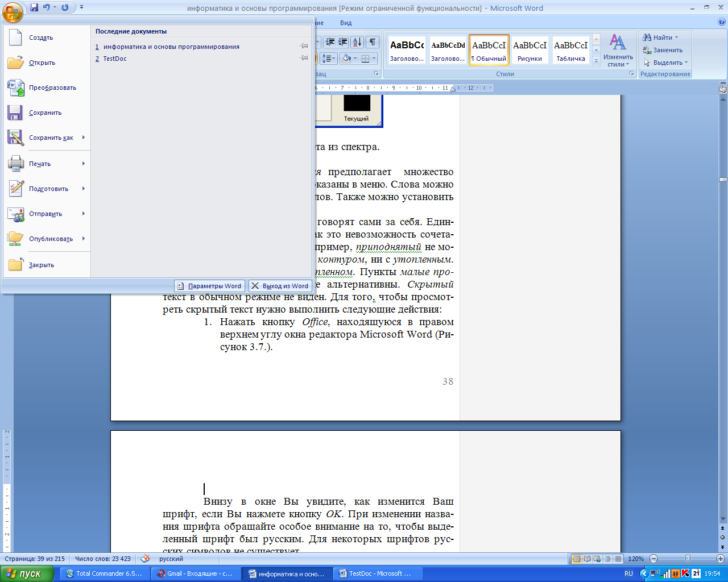Open the Изменить стили menu

[x=618, y=50]
